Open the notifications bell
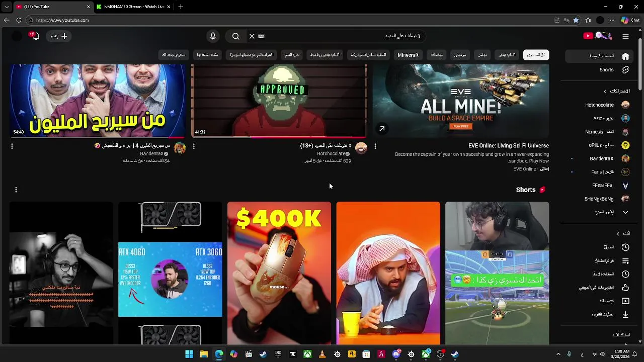Image resolution: width=644 pixels, height=362 pixels. [x=34, y=36]
